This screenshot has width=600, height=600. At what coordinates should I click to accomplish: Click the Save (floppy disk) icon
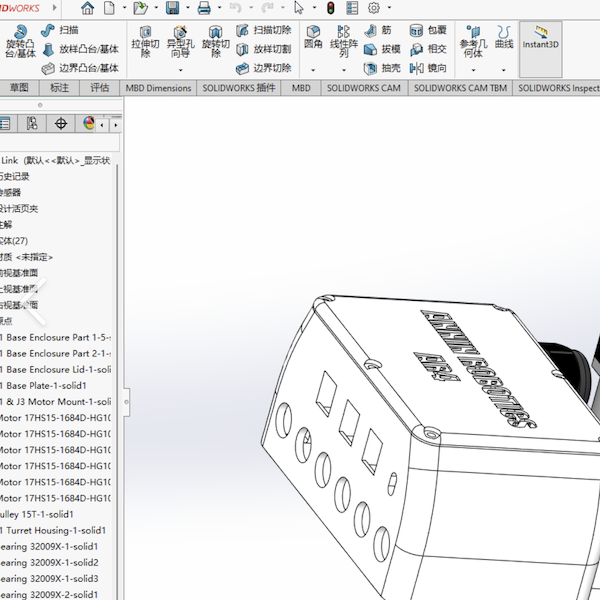pos(172,8)
